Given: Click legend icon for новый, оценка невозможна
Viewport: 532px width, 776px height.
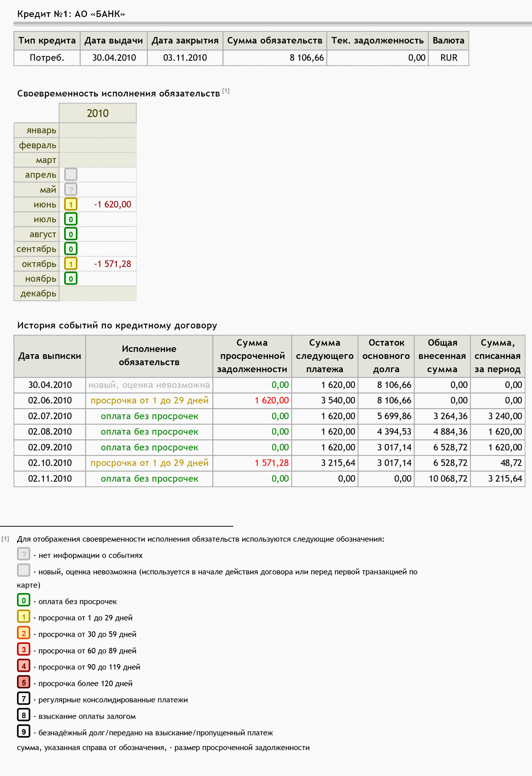Looking at the screenshot, I should coord(24,570).
